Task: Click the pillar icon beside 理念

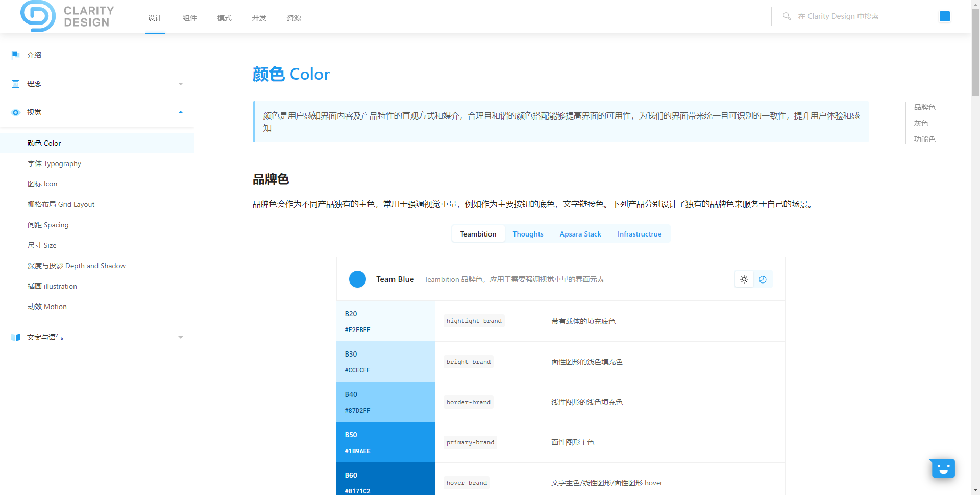Action: tap(16, 84)
